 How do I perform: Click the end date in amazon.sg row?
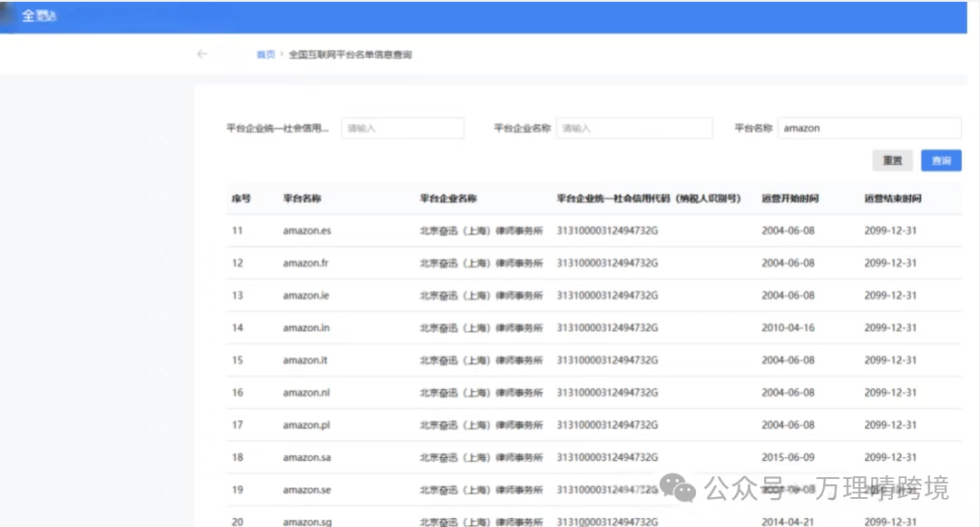click(x=891, y=522)
